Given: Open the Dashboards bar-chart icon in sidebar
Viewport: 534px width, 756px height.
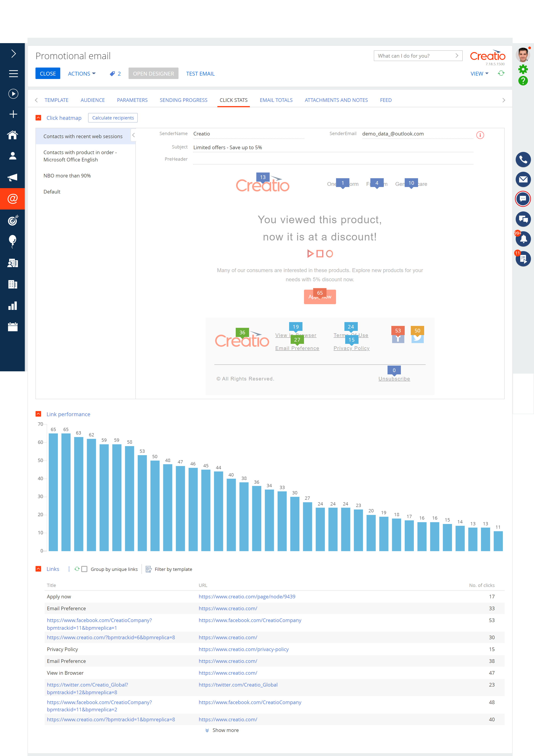Looking at the screenshot, I should click(x=13, y=305).
